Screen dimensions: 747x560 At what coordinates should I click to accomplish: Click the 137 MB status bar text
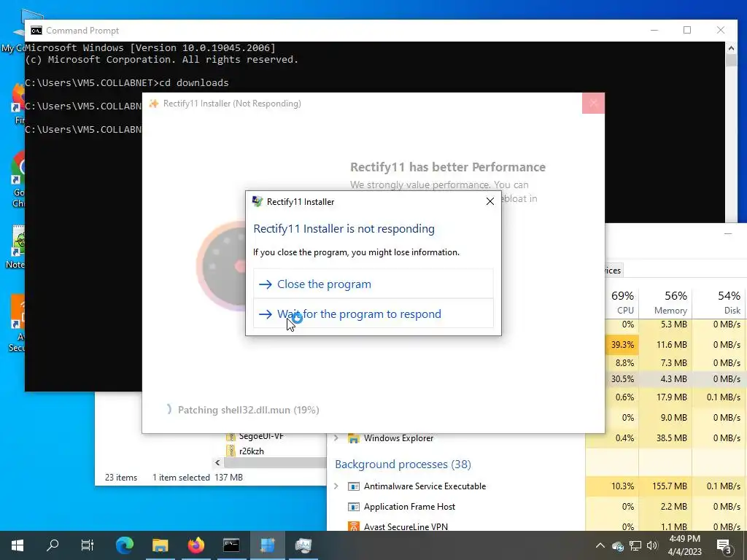pos(228,477)
